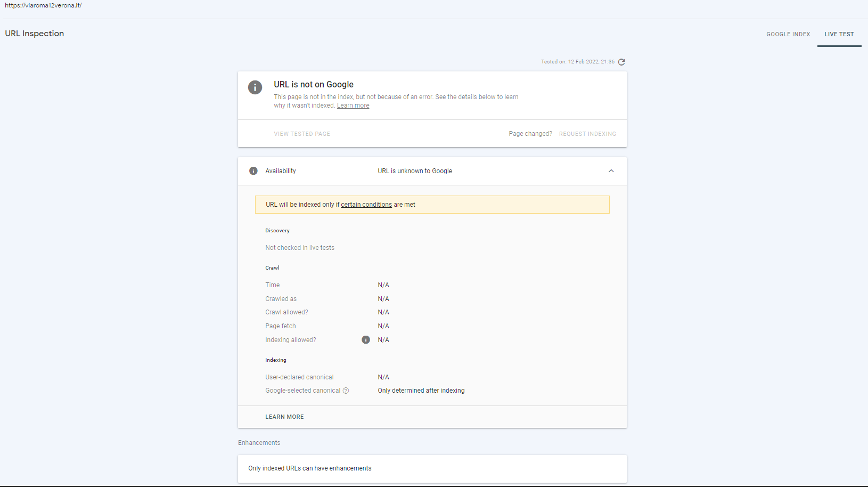
Task: Click the info icon beside 'URL is not on Google'
Action: point(255,87)
